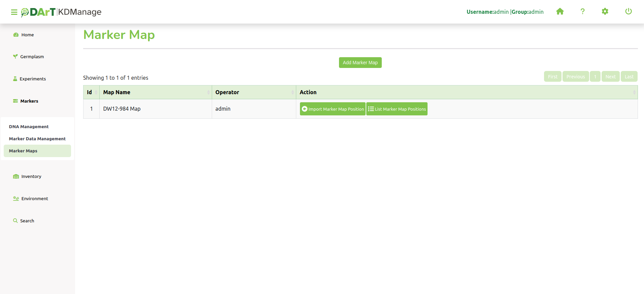The height and width of the screenshot is (294, 644).
Task: Sort table by the Operator column
Action: click(x=254, y=92)
